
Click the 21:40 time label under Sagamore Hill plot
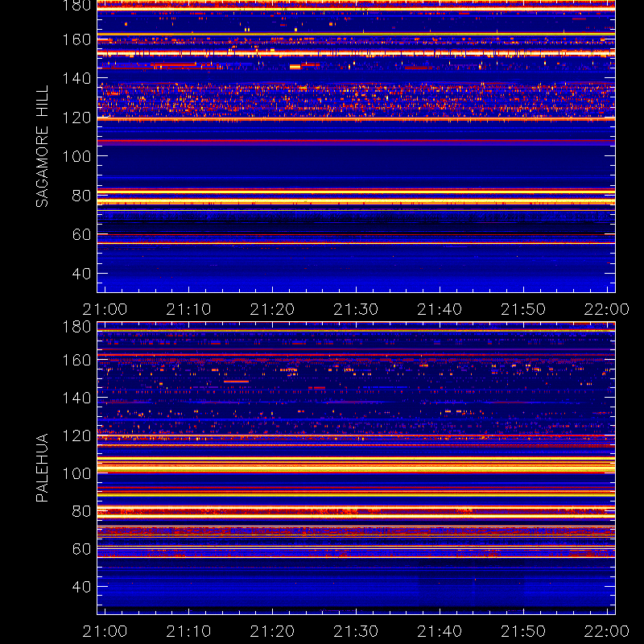(x=440, y=309)
